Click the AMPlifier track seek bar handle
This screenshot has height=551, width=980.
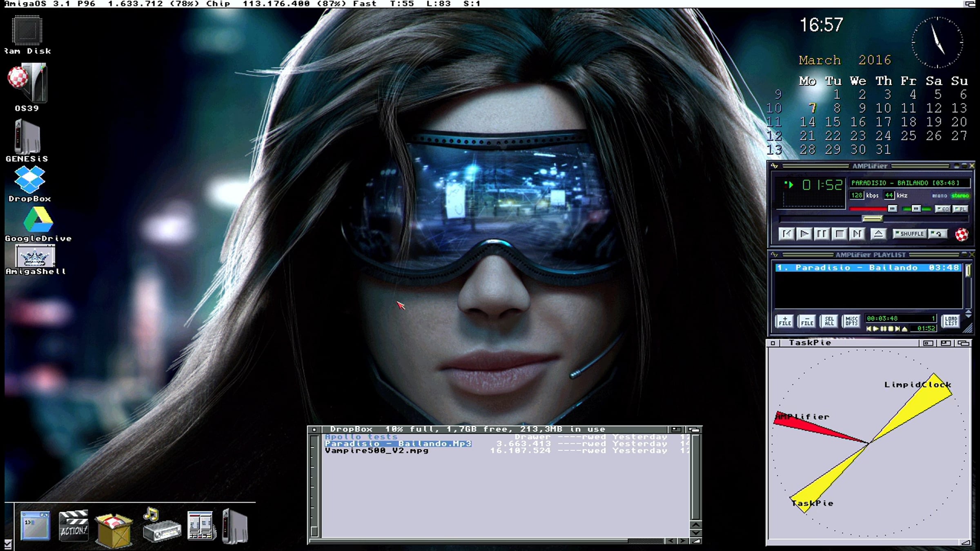tap(872, 219)
